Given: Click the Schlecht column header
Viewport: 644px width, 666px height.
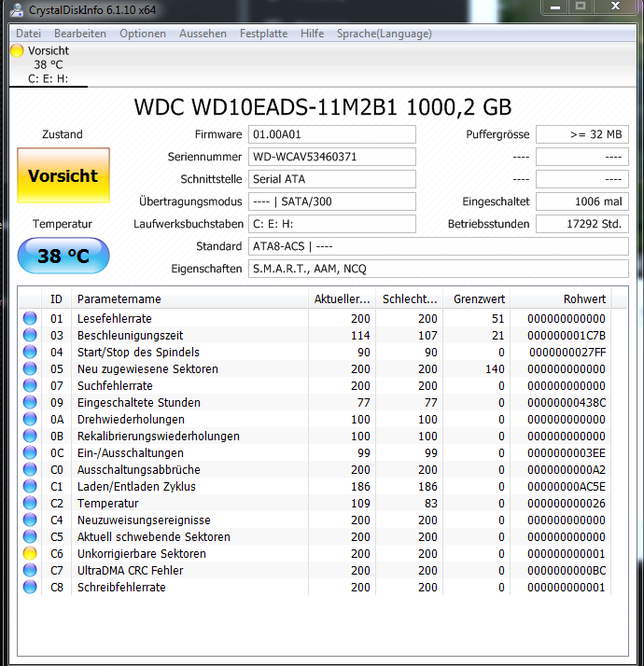Looking at the screenshot, I should point(410,299).
